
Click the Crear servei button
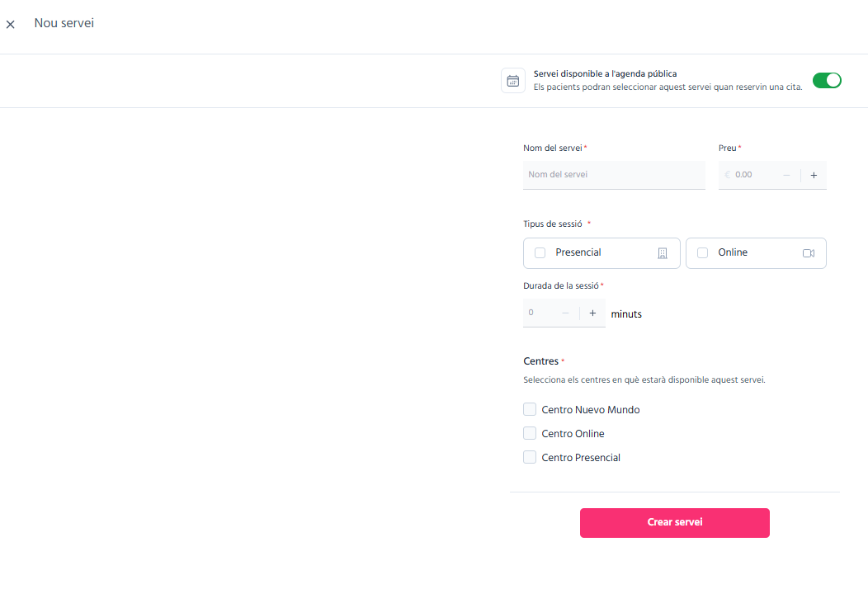[675, 522]
